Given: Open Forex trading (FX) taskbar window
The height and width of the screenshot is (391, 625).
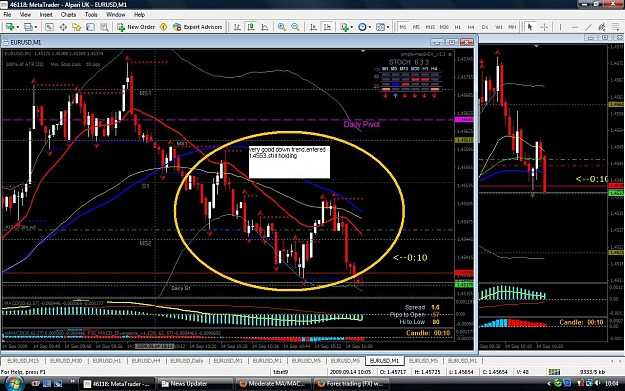Looking at the screenshot, I should coord(352,384).
